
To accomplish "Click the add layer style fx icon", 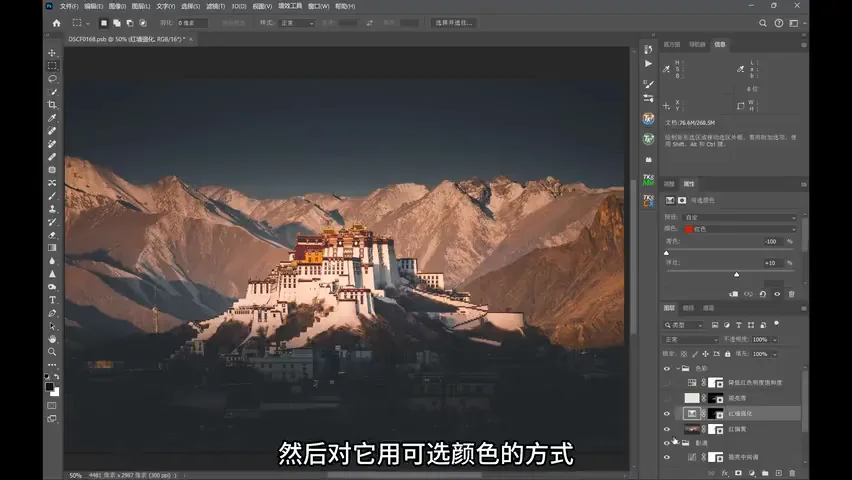I will (725, 473).
